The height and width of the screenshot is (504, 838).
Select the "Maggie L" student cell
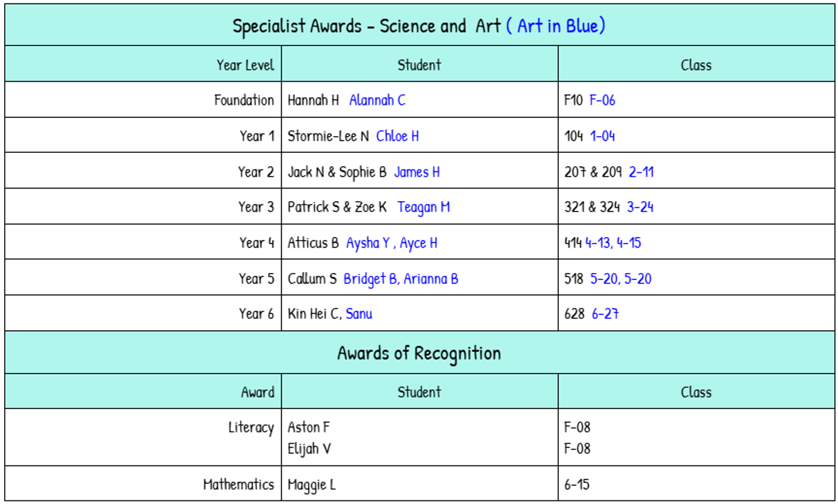[311, 484]
